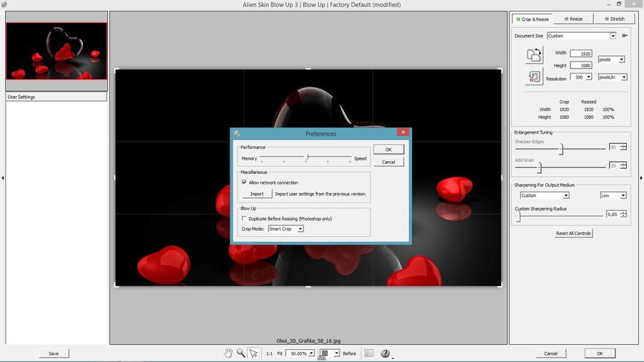Click Cancel in the Preferences dialog
The width and height of the screenshot is (644, 362).
tap(389, 162)
